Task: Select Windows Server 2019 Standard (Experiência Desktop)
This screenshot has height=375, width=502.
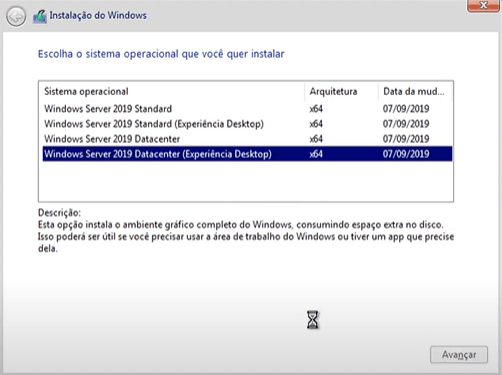Action: 247,124
